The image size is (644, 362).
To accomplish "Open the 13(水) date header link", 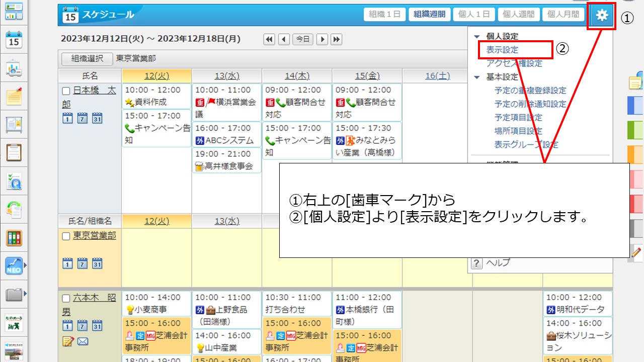I will click(227, 76).
